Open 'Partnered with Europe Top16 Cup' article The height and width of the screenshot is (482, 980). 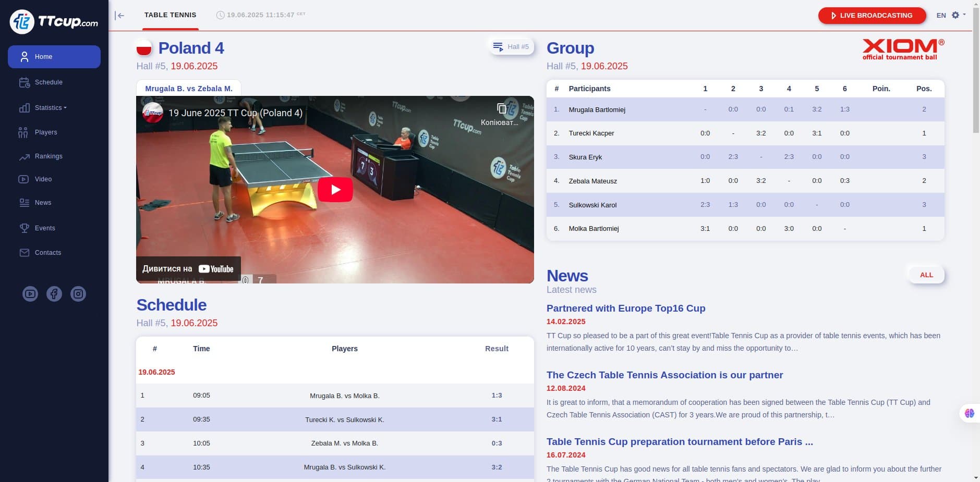(x=625, y=308)
